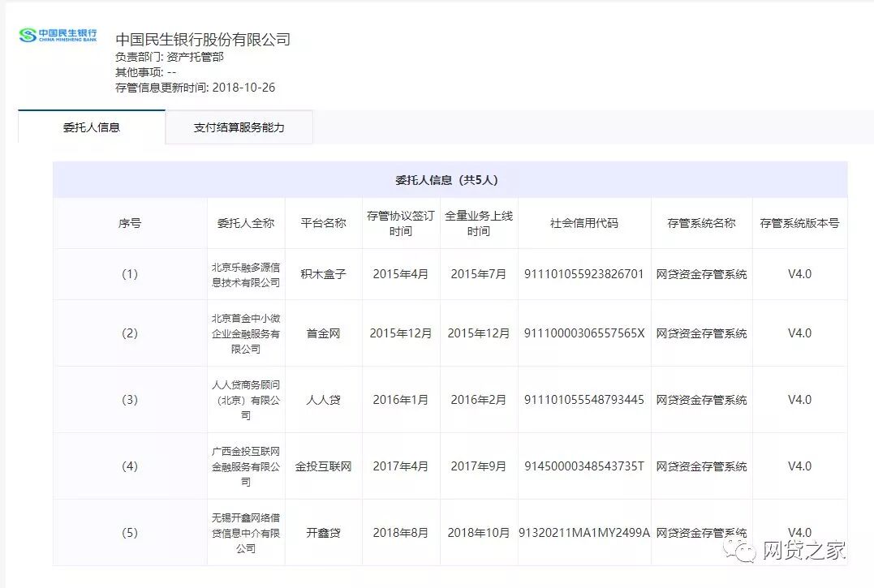Image resolution: width=874 pixels, height=588 pixels.
Task: Click credit code 91110000306557565X
Action: click(584, 333)
